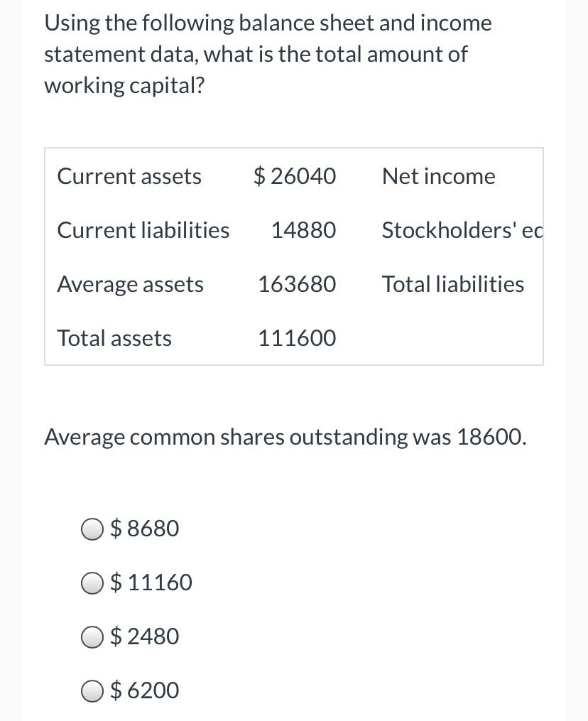The height and width of the screenshot is (721, 588).
Task: Click the Total liabilities cell
Action: pos(453,284)
